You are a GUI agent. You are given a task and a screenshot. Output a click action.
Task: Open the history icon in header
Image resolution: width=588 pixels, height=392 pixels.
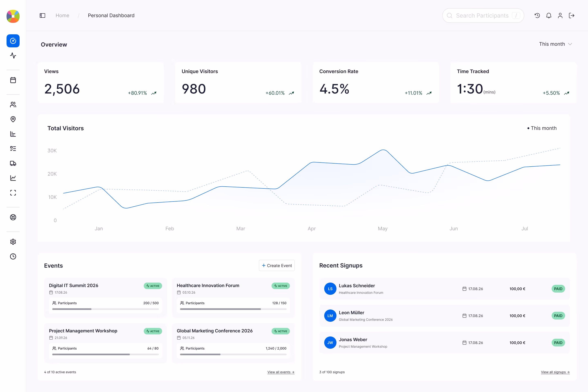[537, 16]
